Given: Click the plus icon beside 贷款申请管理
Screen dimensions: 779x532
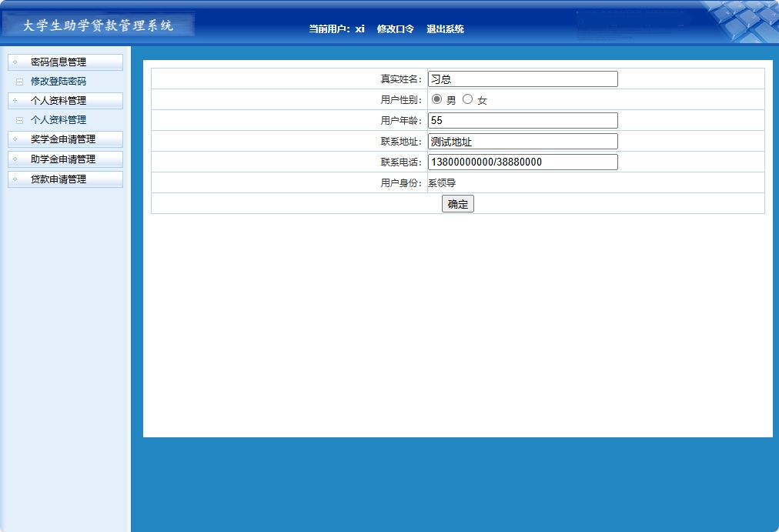Looking at the screenshot, I should [x=14, y=179].
